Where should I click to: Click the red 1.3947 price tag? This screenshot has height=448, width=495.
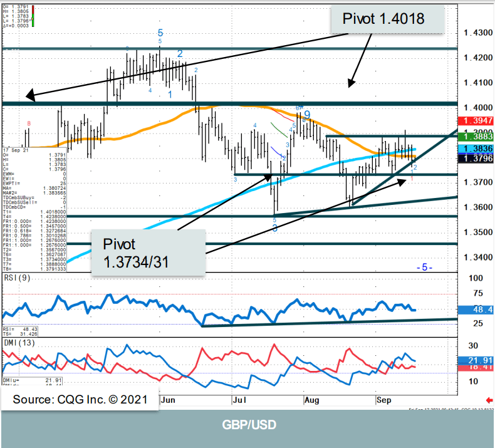[476, 120]
